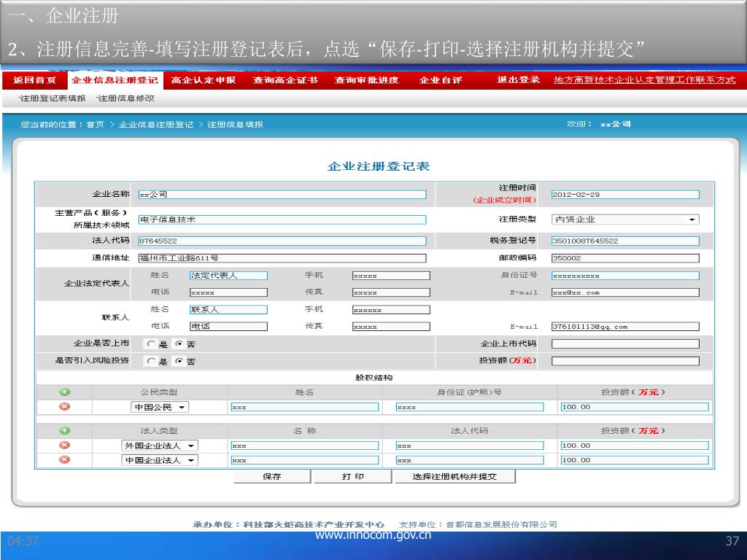
Task: Click the green add icon beside 公民类型
Action: (x=64, y=392)
